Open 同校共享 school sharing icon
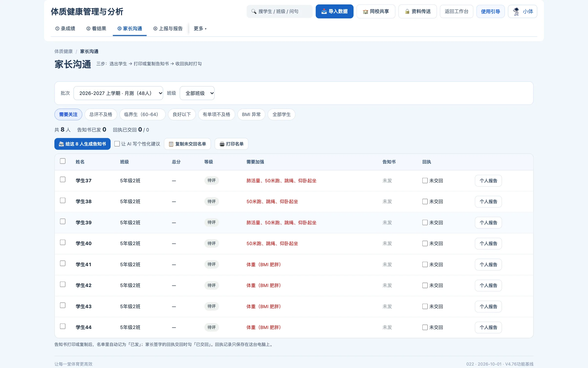588x368 pixels. (x=365, y=12)
